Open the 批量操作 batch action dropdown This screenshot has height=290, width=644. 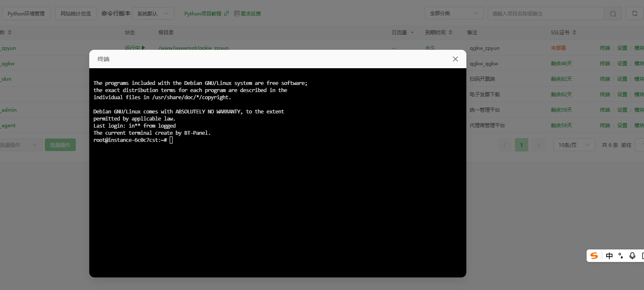(x=21, y=145)
